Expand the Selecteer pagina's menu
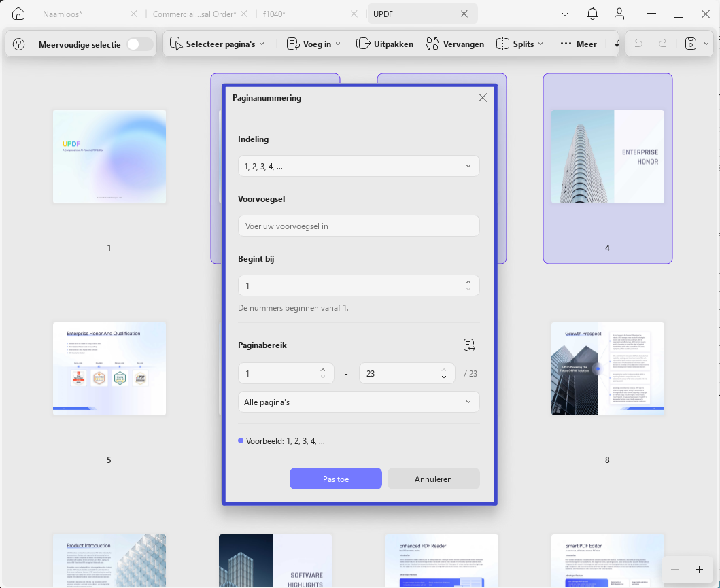Image resolution: width=720 pixels, height=588 pixels. [x=217, y=44]
